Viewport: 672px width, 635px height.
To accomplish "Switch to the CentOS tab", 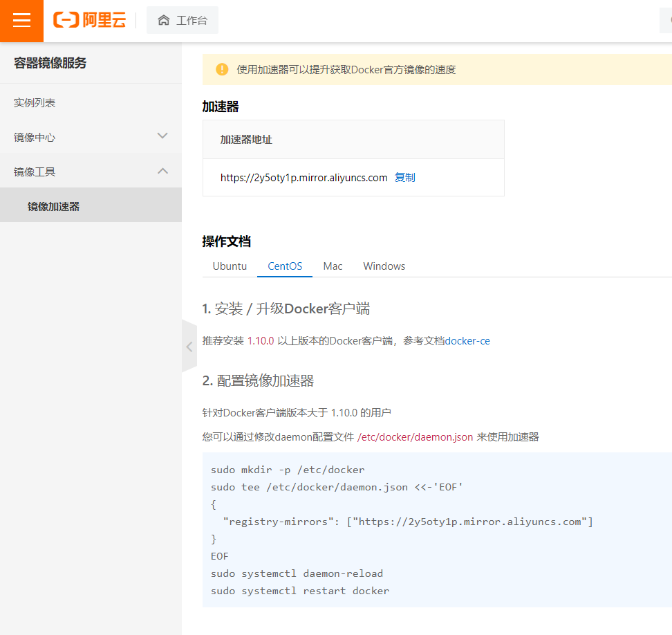I will [x=285, y=266].
